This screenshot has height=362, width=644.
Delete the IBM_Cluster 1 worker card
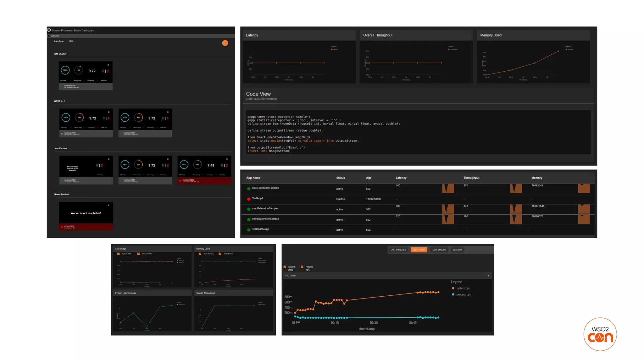pos(108,65)
